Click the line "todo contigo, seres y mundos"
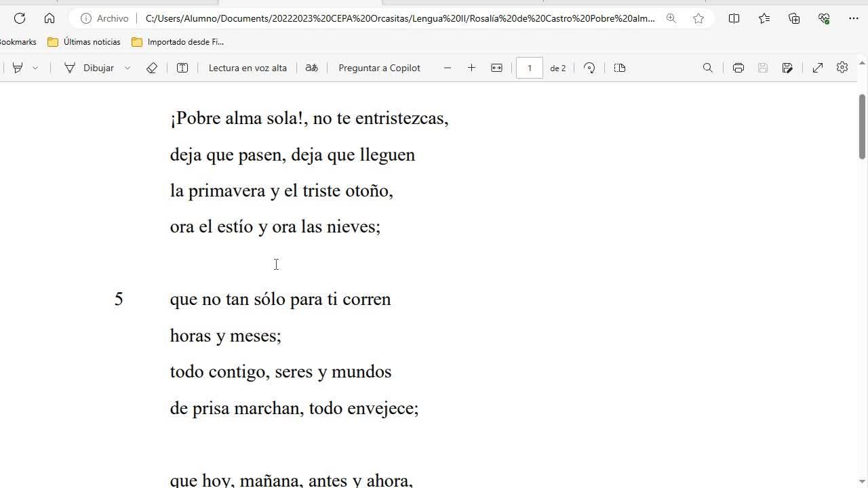 click(x=281, y=371)
